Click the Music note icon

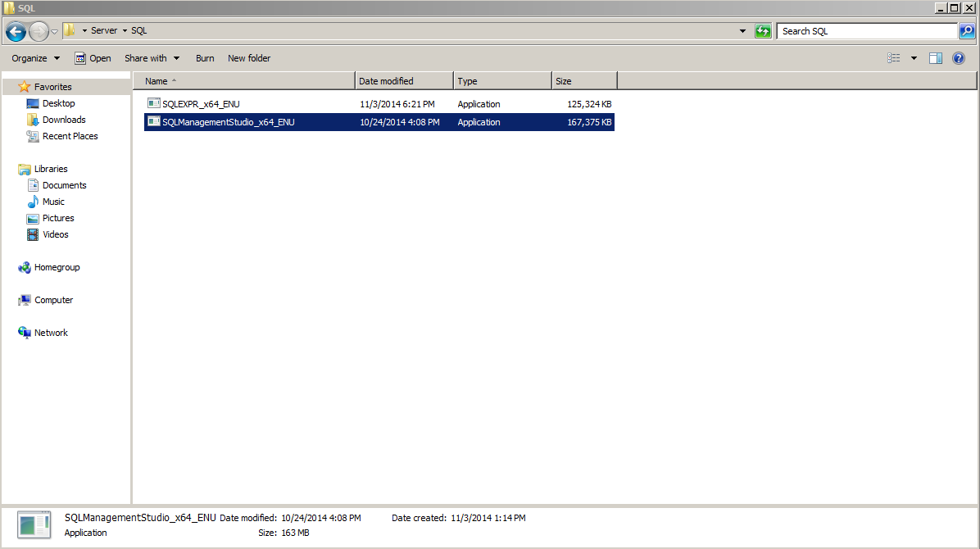click(33, 202)
